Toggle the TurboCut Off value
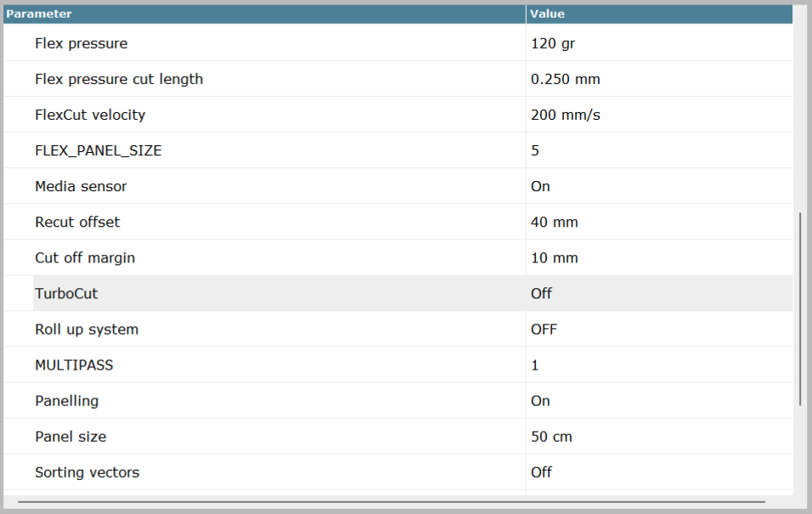 [x=541, y=293]
